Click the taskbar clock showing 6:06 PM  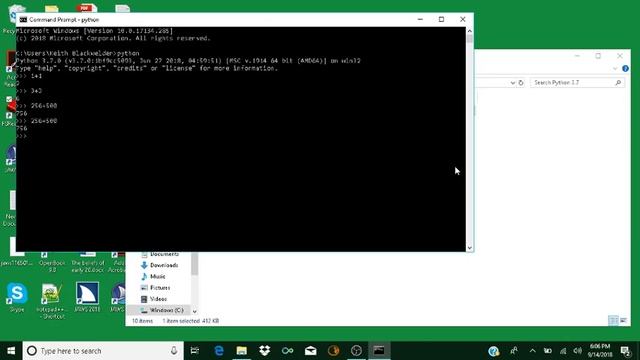tap(599, 351)
